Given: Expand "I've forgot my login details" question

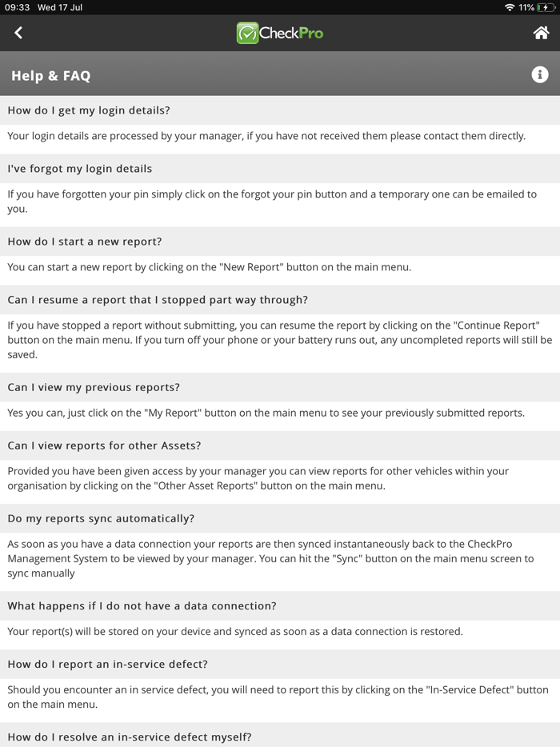Looking at the screenshot, I should click(80, 169).
